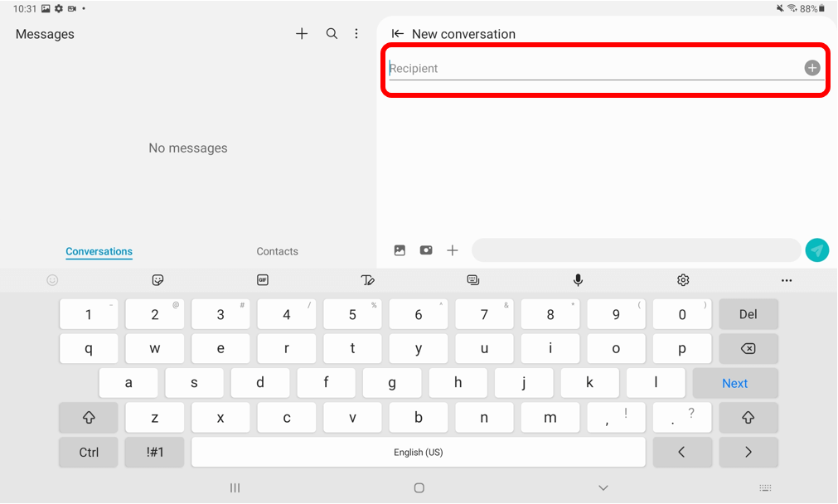Tap the number 1 key
This screenshot has width=838, height=504.
pyautogui.click(x=89, y=314)
